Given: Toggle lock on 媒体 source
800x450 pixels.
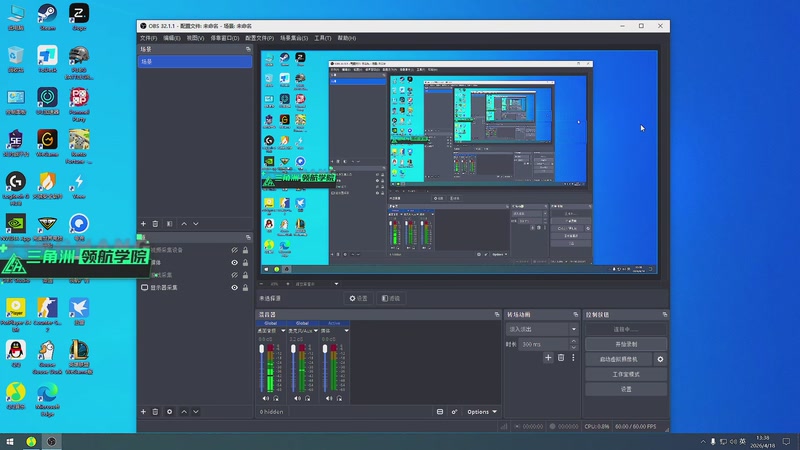Looking at the screenshot, I should [245, 262].
